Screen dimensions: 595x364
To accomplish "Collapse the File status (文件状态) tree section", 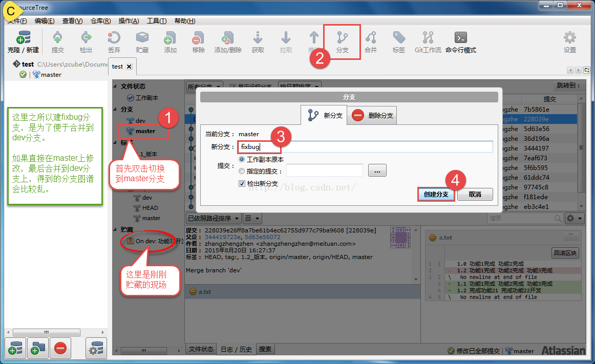I will click(115, 86).
